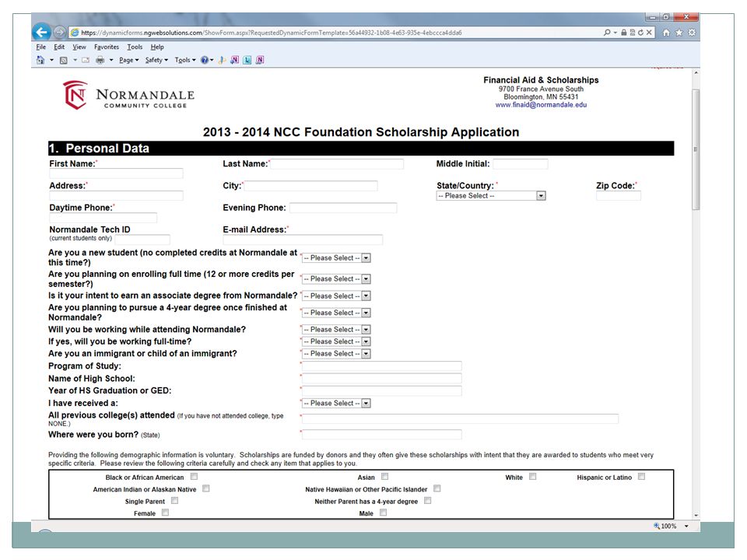Open the 4-year degree question dropdown
Image resolution: width=747 pixels, height=560 pixels.
(336, 313)
